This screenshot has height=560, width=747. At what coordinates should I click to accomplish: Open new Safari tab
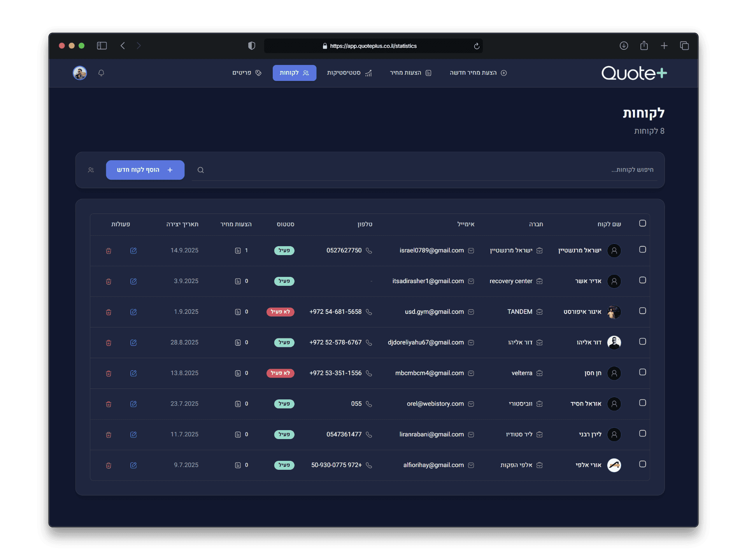664,46
